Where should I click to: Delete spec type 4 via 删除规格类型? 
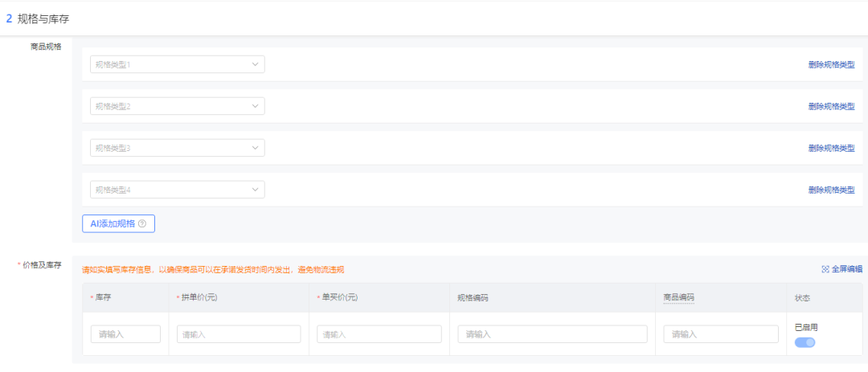pyautogui.click(x=831, y=190)
